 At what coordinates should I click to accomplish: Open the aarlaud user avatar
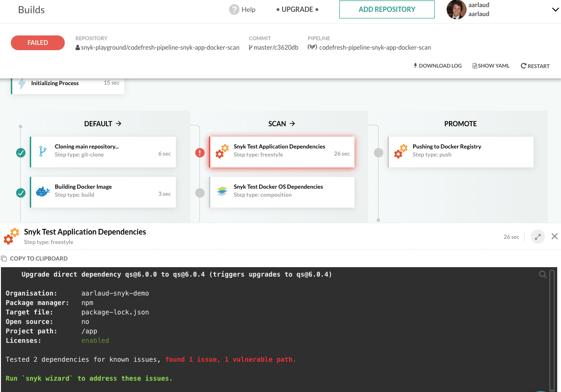tap(456, 9)
